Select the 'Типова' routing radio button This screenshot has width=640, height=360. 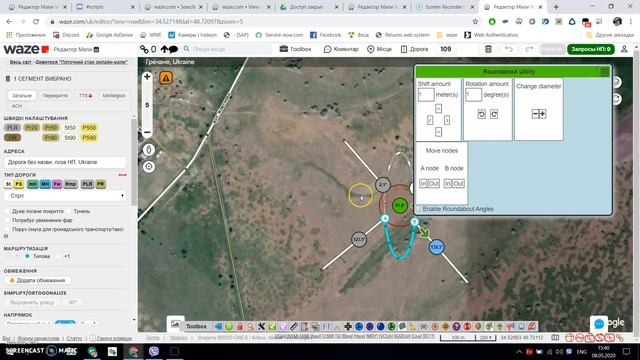pyautogui.click(x=27, y=256)
